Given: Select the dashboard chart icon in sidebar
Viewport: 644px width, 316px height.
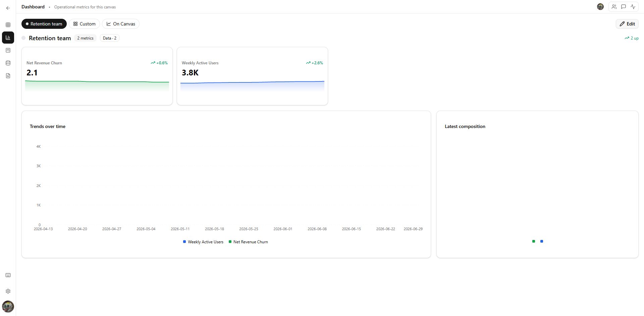Looking at the screenshot, I should click(x=8, y=38).
